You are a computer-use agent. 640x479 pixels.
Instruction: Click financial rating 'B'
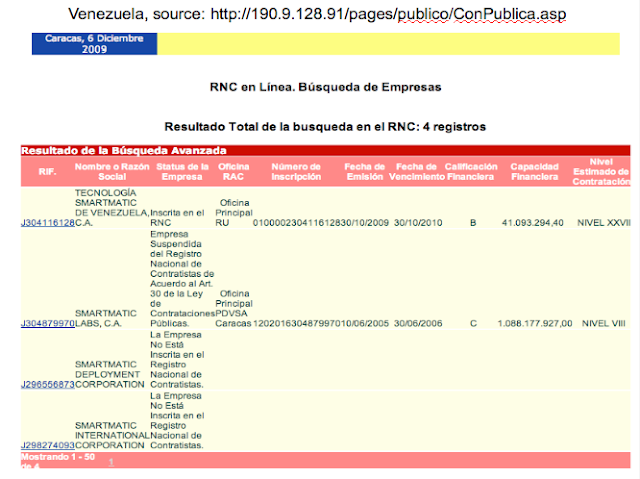tap(473, 223)
